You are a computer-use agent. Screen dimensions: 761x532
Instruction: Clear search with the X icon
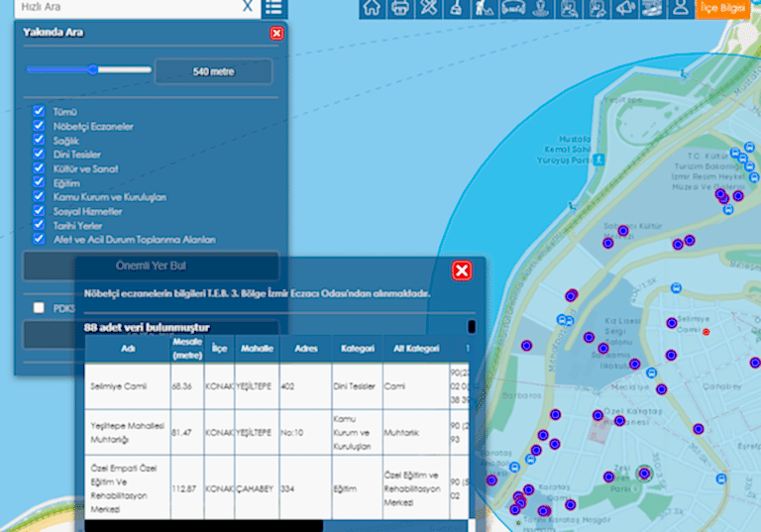pos(248,7)
